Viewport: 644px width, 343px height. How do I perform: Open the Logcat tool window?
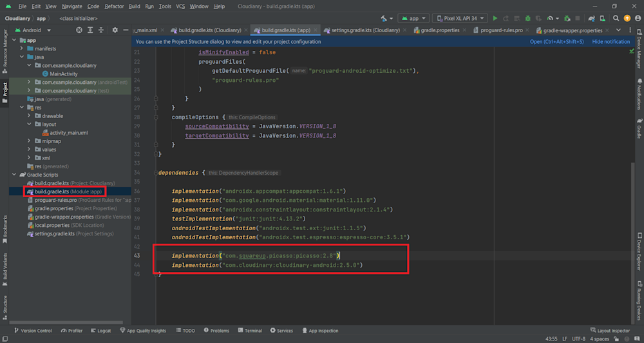pos(101,330)
